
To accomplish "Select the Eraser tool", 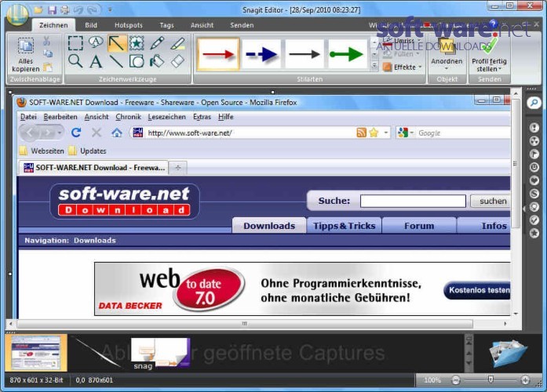I will coord(177,61).
